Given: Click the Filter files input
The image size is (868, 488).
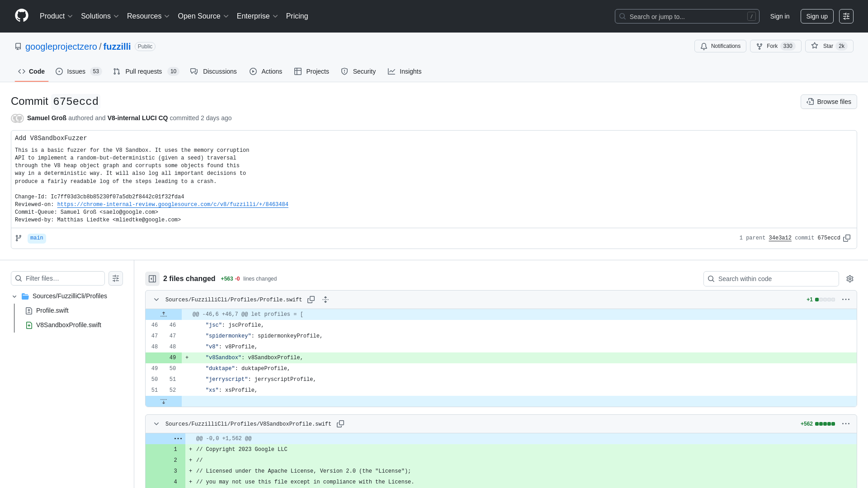Looking at the screenshot, I should point(58,278).
